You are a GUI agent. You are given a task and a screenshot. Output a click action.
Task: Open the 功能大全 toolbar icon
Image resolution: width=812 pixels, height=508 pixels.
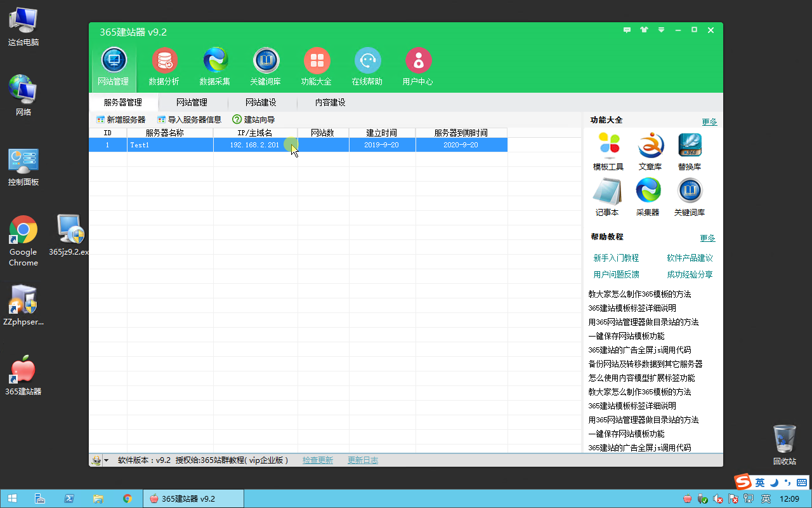(317, 67)
